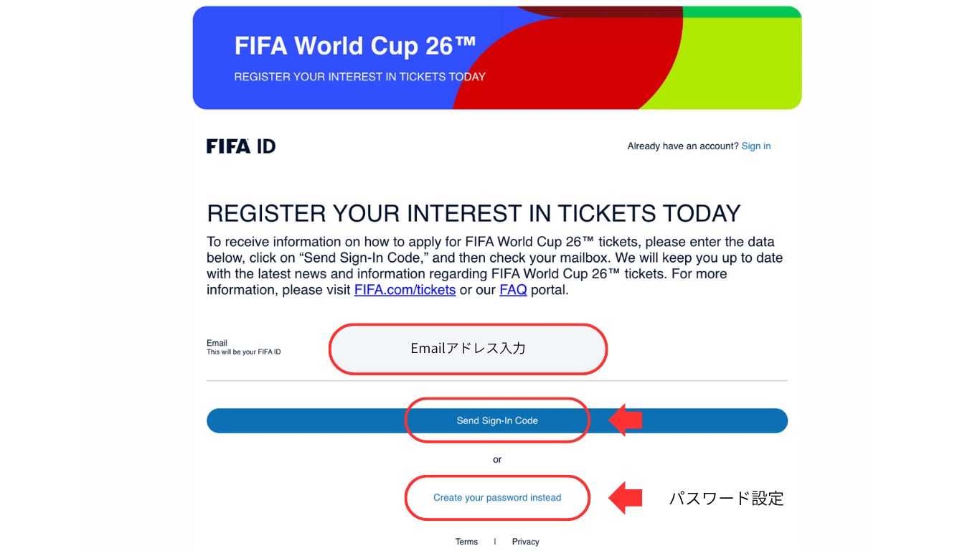Click the Sign in link

(755, 146)
